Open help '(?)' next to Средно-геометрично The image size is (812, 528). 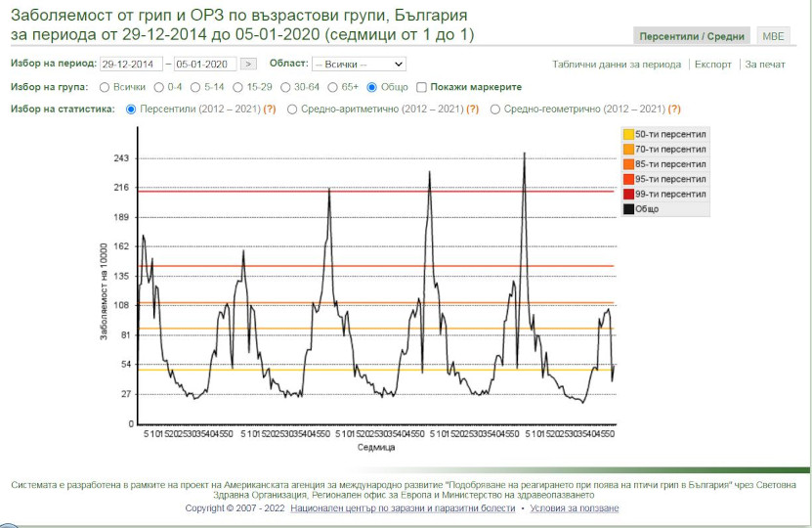(x=674, y=110)
